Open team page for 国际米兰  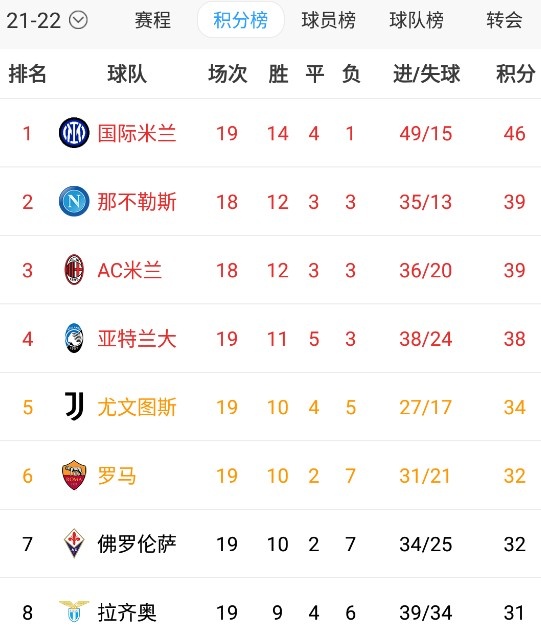coord(137,133)
